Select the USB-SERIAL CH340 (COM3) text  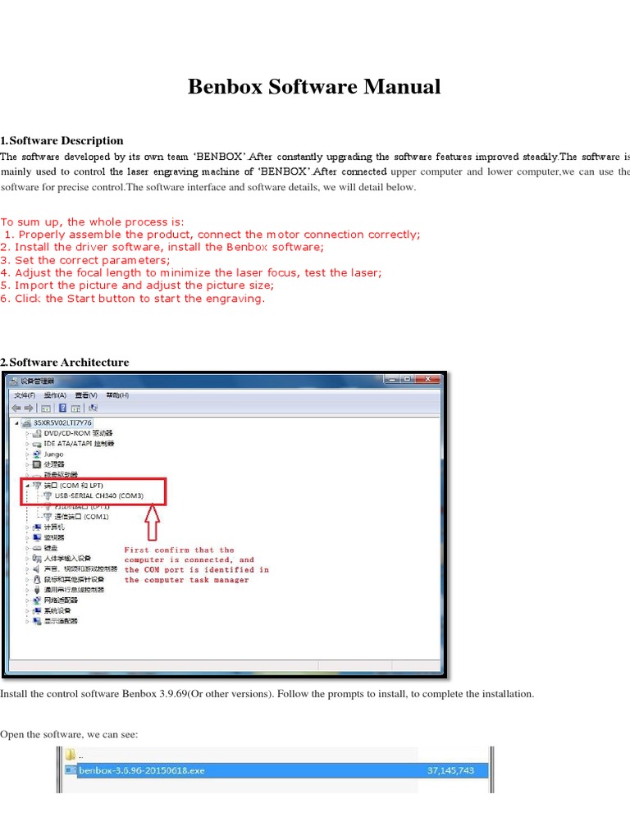(99, 495)
